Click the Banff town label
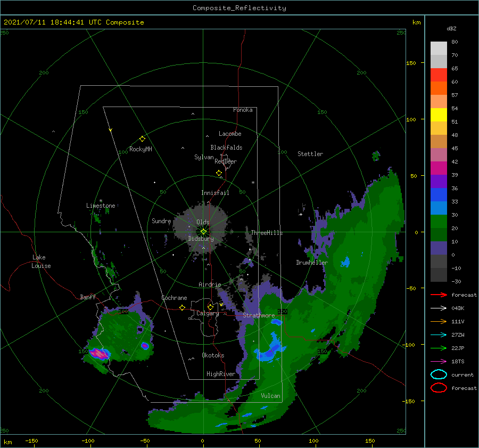The image size is (479, 448). point(88,297)
